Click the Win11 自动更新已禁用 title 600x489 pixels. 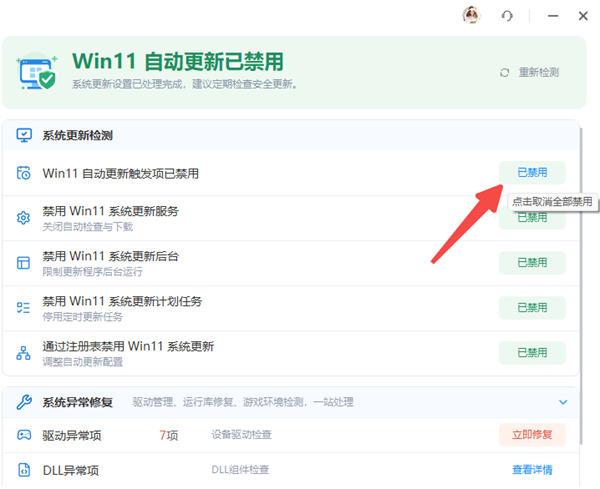tap(178, 62)
